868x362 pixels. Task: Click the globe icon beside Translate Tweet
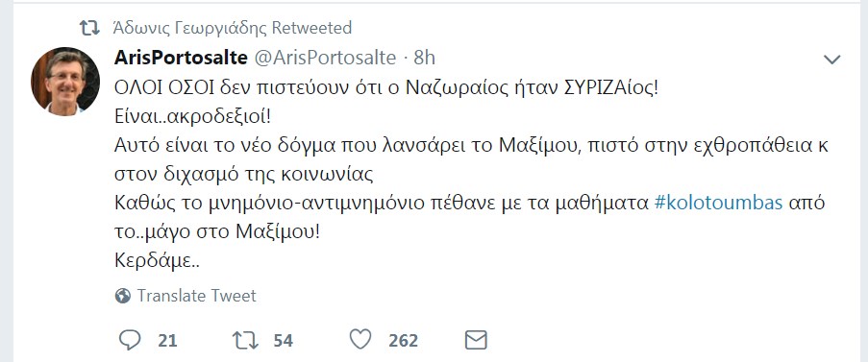(x=122, y=296)
